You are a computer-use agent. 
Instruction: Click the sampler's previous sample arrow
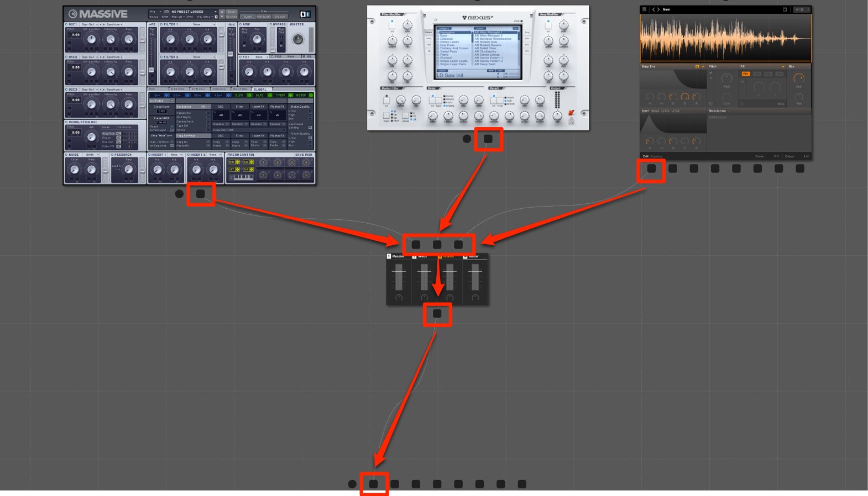(653, 9)
